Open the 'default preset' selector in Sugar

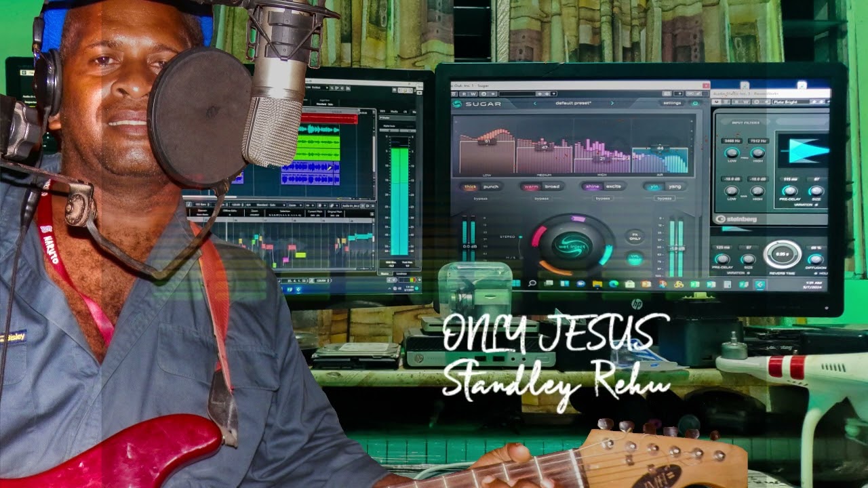pyautogui.click(x=573, y=103)
